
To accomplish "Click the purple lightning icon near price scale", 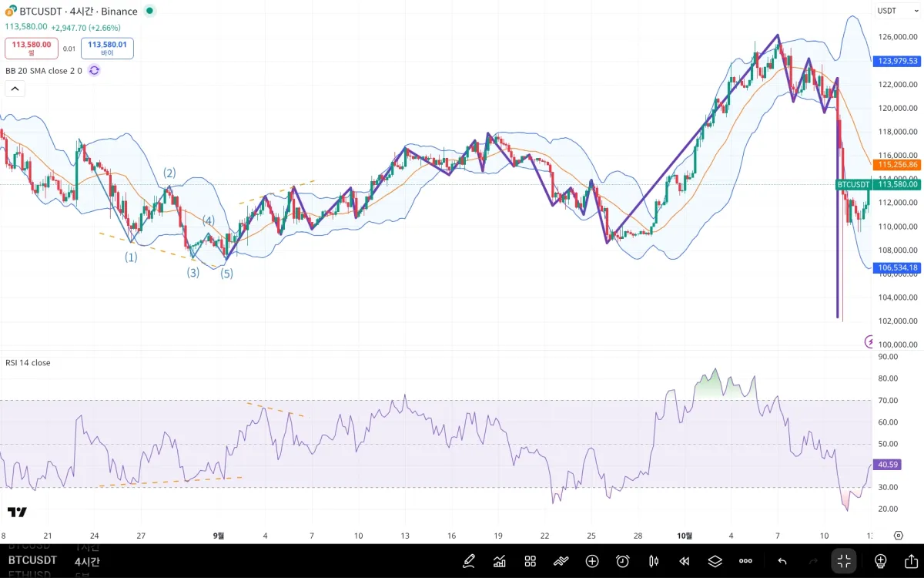I will coord(870,341).
